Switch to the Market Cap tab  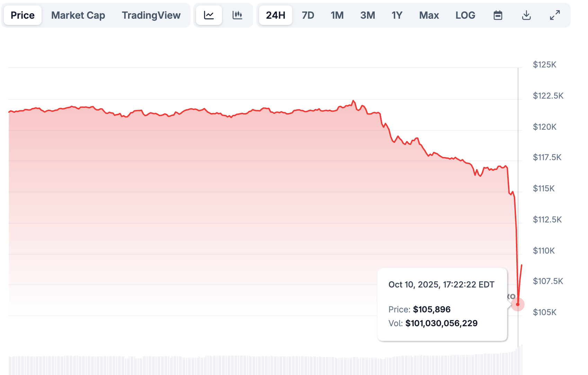[x=78, y=15]
